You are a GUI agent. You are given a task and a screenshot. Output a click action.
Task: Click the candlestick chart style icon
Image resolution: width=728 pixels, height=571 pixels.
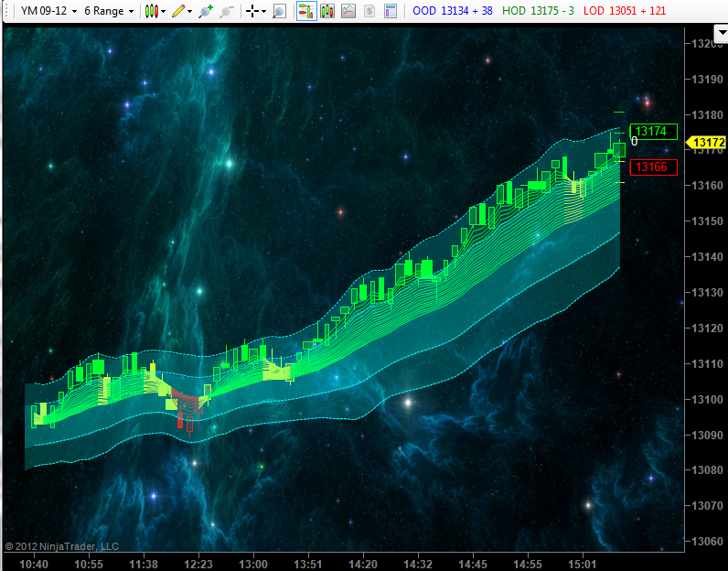(151, 11)
